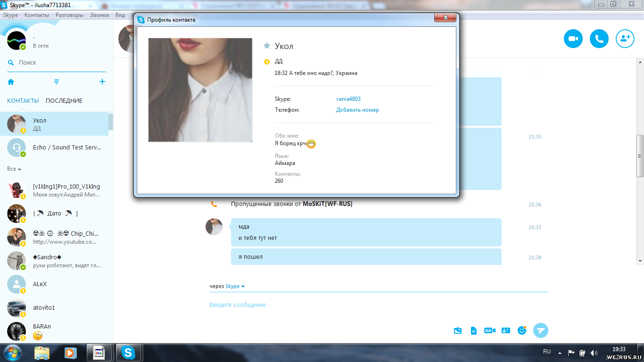Click Skype icon in Windows taskbar
The height and width of the screenshot is (362, 644).
tap(129, 352)
